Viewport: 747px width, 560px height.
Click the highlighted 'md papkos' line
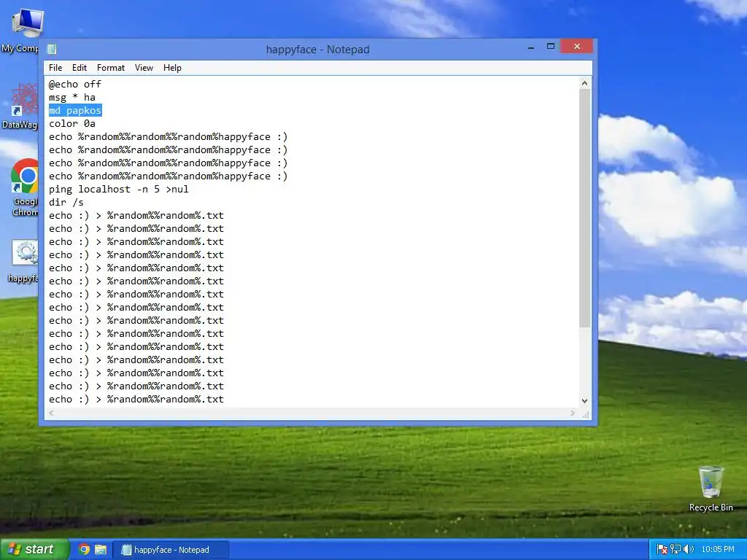[75, 111]
